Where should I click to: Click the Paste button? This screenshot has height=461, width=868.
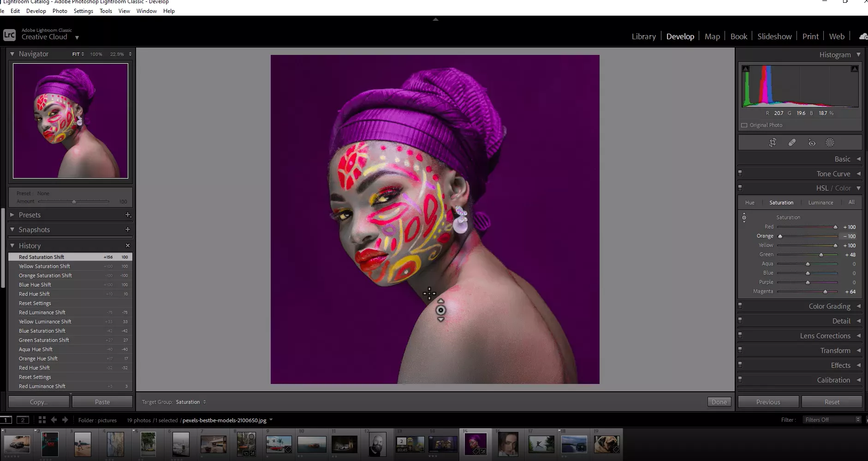point(102,402)
